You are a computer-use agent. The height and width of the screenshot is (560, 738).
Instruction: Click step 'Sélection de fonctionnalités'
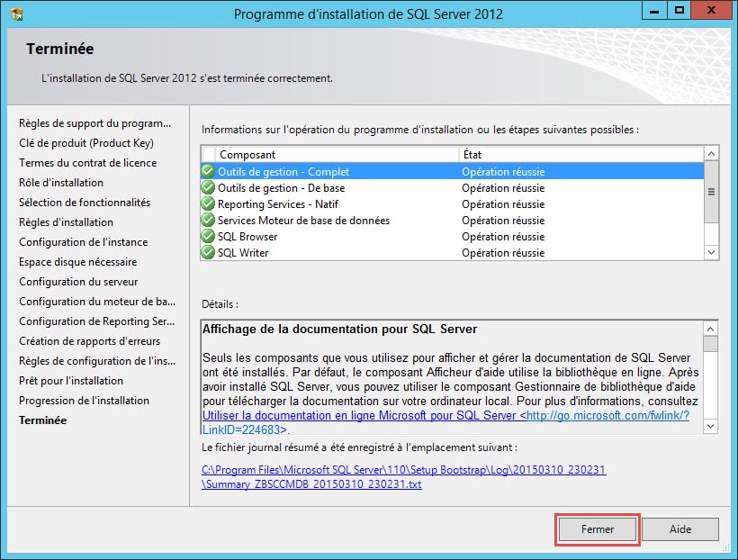coord(85,203)
